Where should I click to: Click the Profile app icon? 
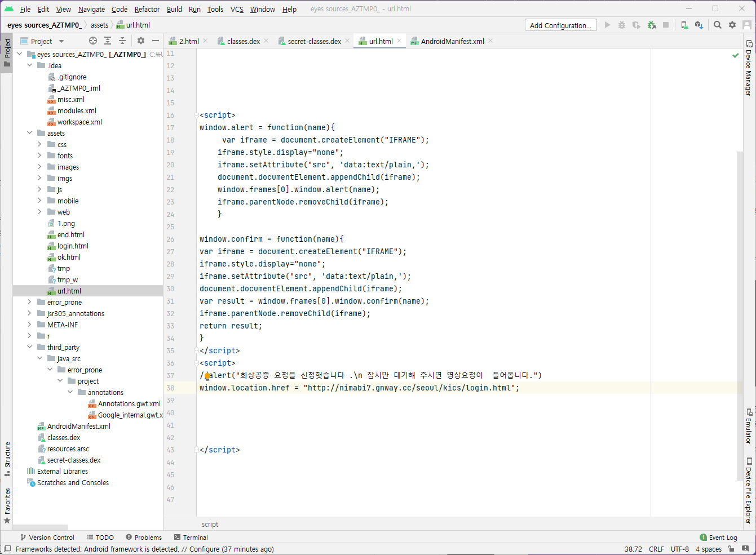pyautogui.click(x=651, y=25)
